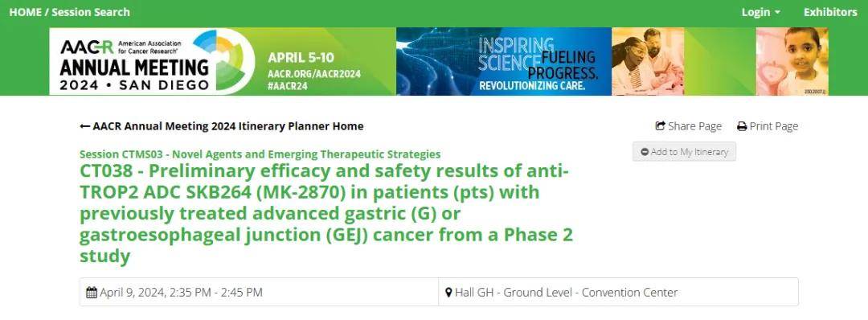Click the circle icon on Add to My Itinerary
The image size is (868, 320).
click(645, 152)
